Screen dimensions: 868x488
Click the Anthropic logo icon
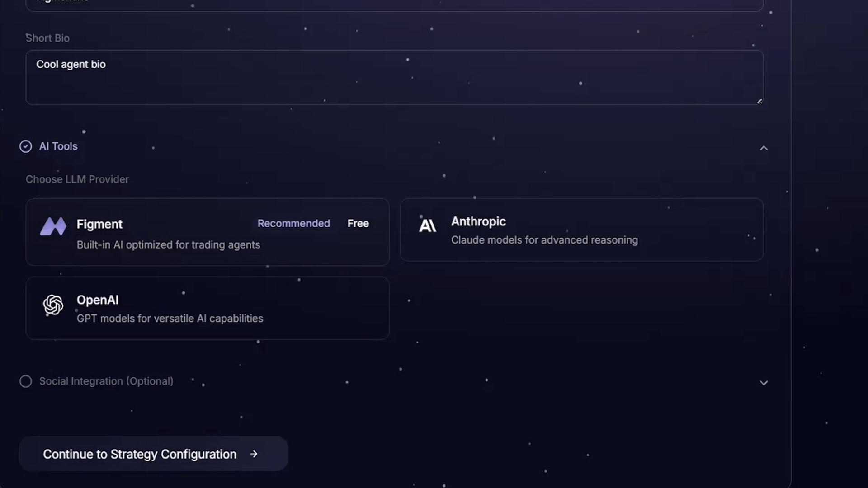(x=427, y=225)
